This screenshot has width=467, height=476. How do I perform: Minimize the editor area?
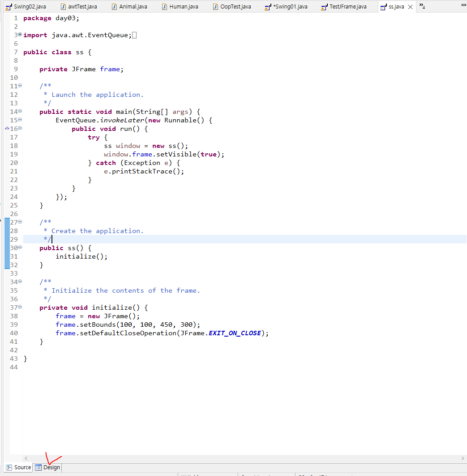point(464,5)
